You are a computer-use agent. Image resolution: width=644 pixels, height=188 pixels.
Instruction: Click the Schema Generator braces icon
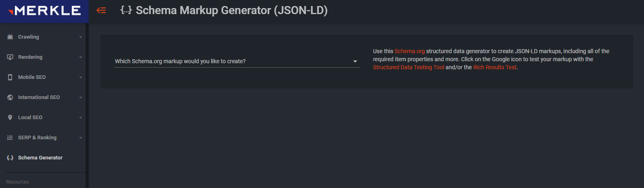10,158
